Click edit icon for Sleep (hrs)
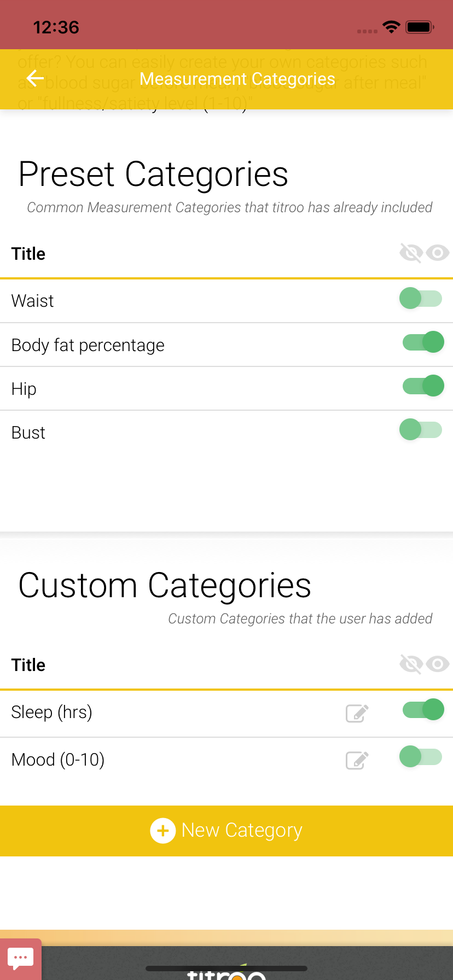The width and height of the screenshot is (453, 980). point(357,713)
